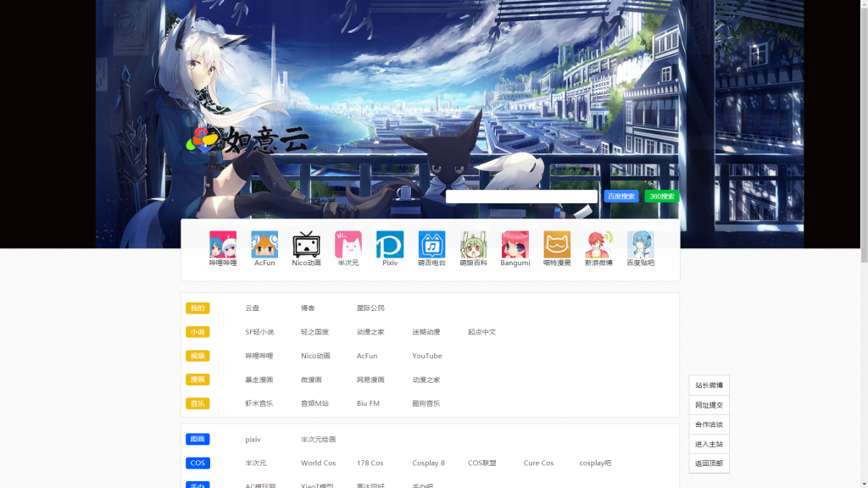
Task: Open the World Cos link
Action: [x=318, y=463]
